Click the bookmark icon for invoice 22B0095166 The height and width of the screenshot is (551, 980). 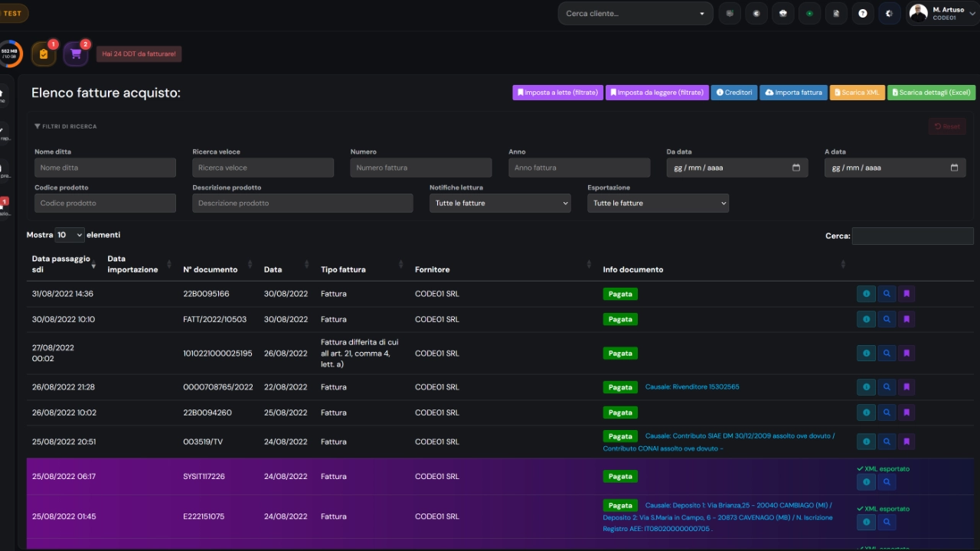906,294
